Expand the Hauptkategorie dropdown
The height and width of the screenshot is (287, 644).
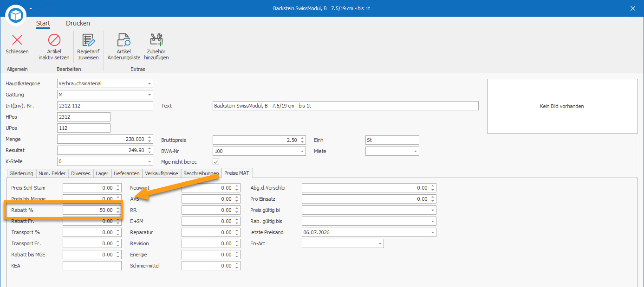click(x=149, y=83)
